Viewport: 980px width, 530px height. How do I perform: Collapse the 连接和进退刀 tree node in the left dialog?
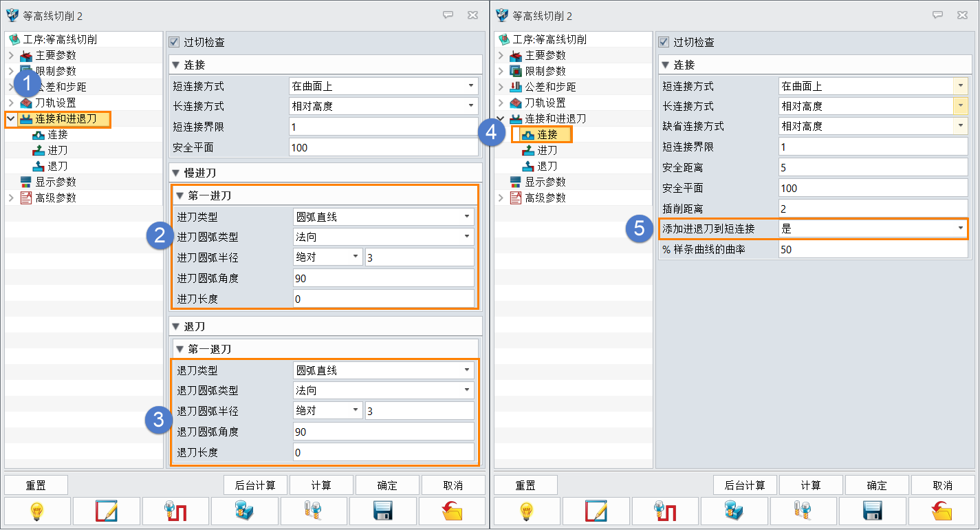11,118
